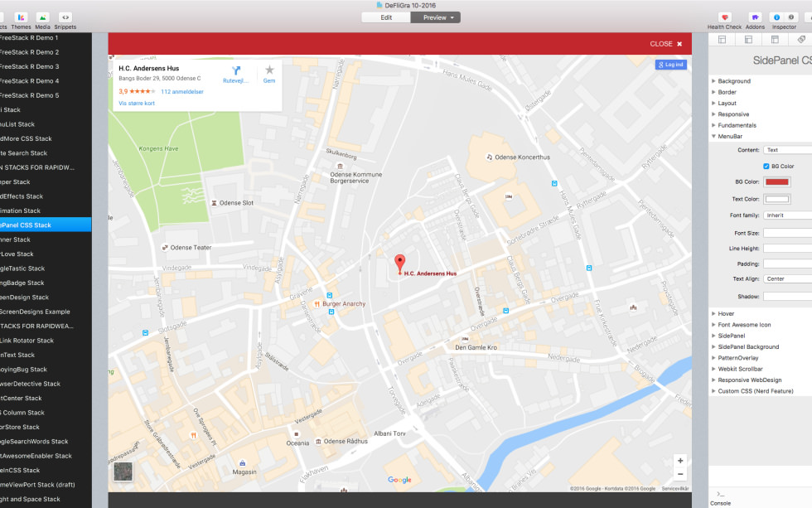Select FreeStack R Demo 1 page

[x=46, y=38]
